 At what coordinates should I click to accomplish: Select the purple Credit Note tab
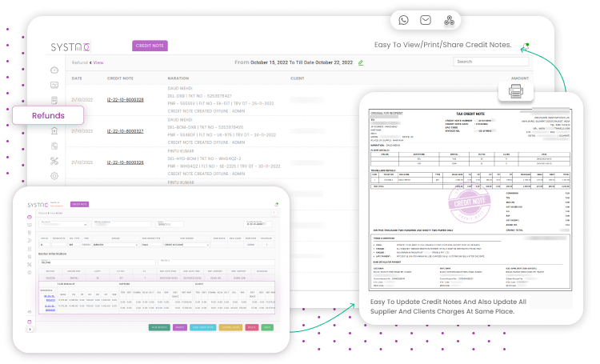pos(150,46)
